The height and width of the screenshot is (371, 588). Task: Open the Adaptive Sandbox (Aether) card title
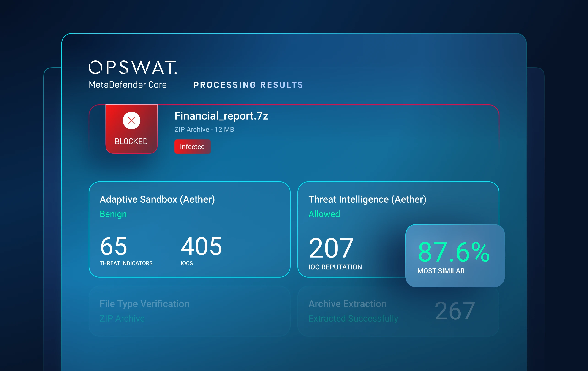click(x=157, y=199)
